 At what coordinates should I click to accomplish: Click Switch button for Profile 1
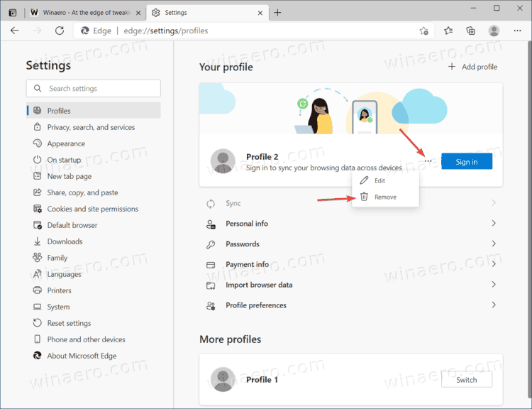(466, 380)
